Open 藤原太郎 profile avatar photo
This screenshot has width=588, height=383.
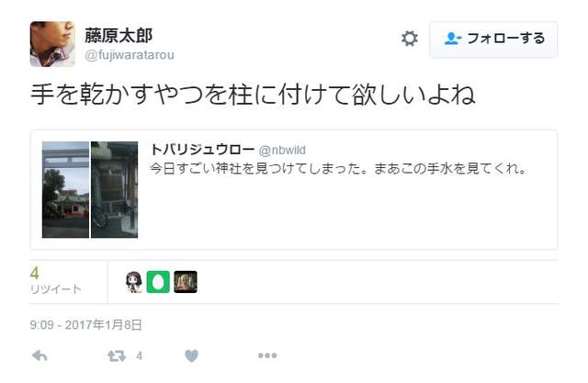click(x=52, y=44)
